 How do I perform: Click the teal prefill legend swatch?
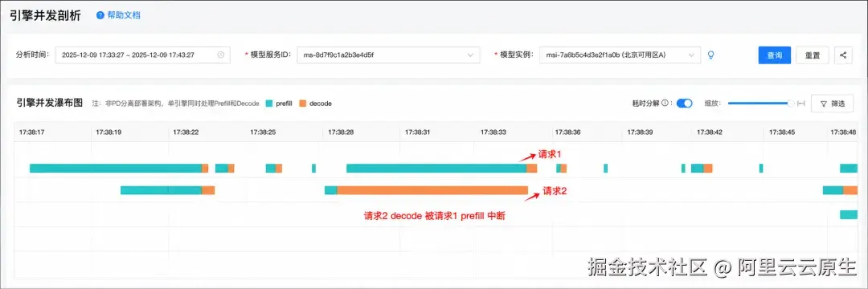tap(269, 104)
